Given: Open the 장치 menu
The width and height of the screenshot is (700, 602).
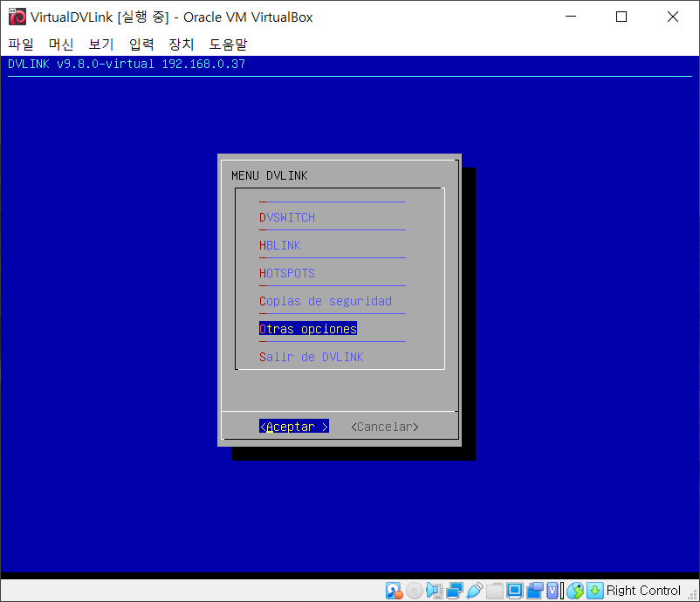Looking at the screenshot, I should tap(182, 44).
